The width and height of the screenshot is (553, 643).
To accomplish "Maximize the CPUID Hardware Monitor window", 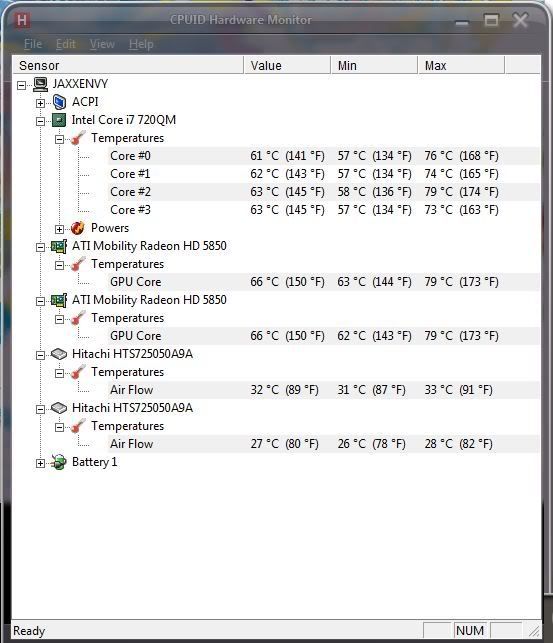I will [491, 20].
